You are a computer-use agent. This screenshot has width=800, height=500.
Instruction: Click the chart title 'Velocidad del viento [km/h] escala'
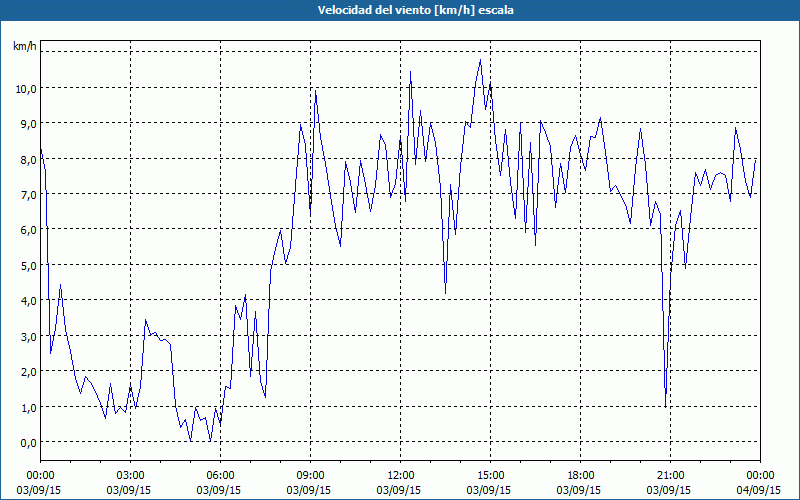pos(415,10)
